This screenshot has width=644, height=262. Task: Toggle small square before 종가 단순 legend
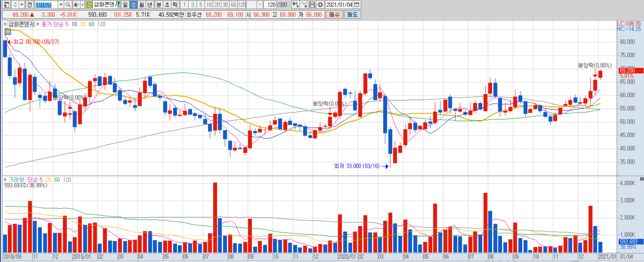pos(38,24)
